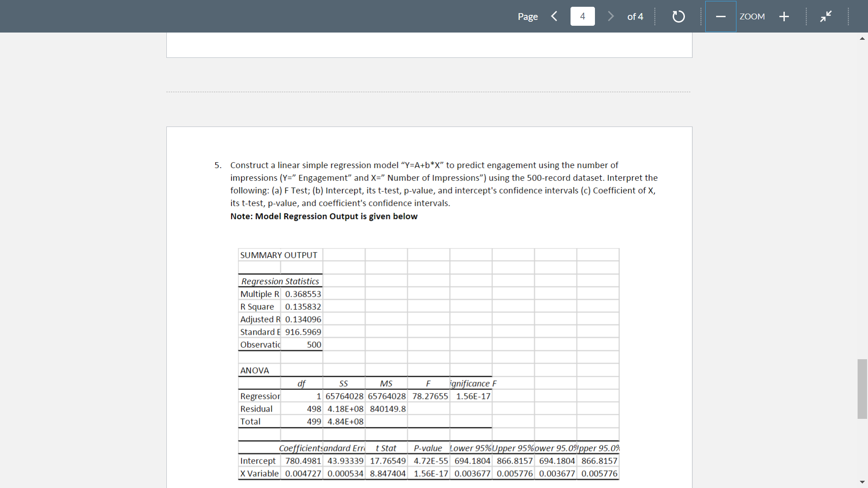Image resolution: width=868 pixels, height=488 pixels.
Task: Click the Intercept row in the regression table
Action: (258, 460)
